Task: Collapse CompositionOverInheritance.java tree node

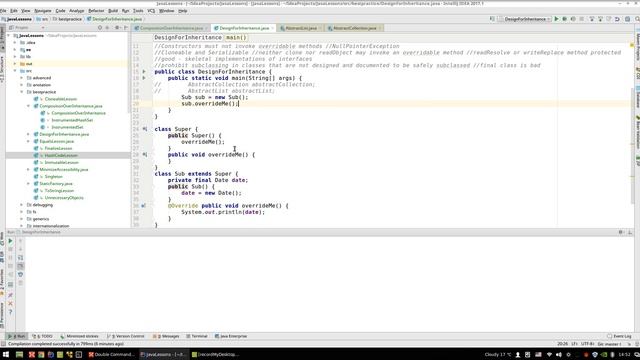Action: coord(29,106)
